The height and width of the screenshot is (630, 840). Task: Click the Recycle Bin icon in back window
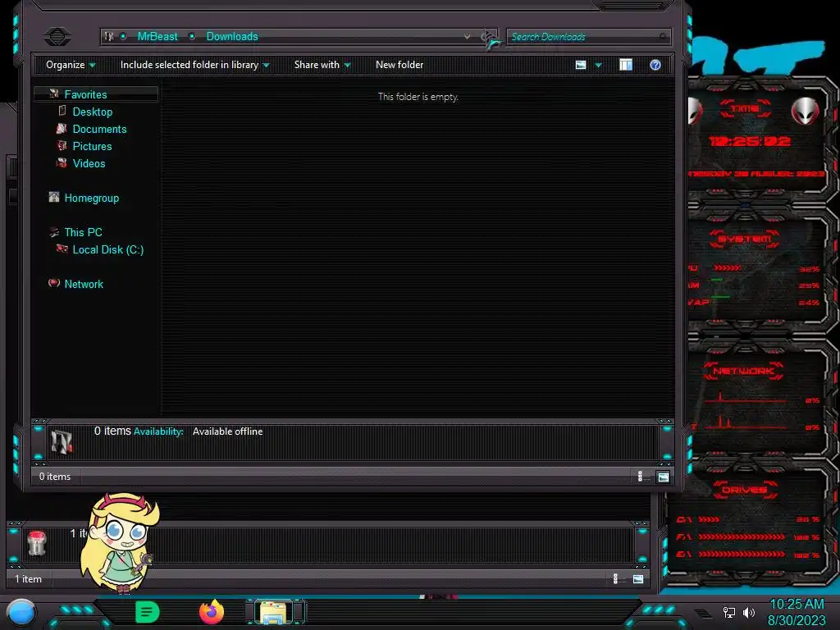click(x=37, y=543)
